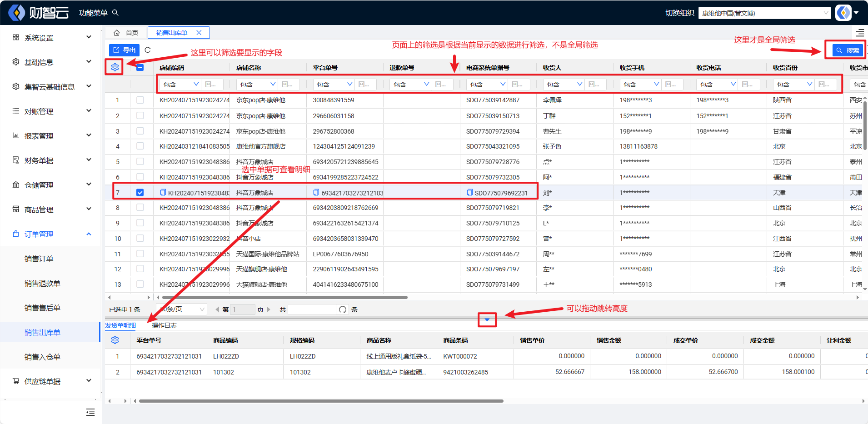Click the page jump refresh icon
The height and width of the screenshot is (424, 868).
click(343, 309)
